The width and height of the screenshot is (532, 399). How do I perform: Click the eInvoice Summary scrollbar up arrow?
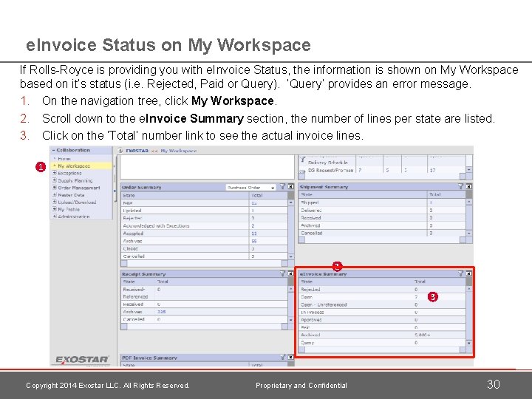click(x=469, y=289)
